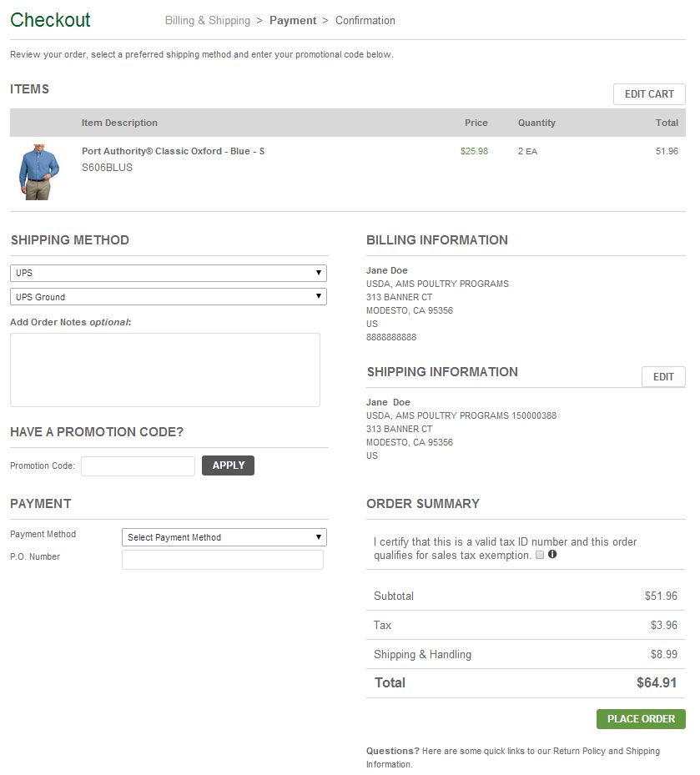This screenshot has height=775, width=700.
Task: Click the tax exemption info icon
Action: pos(552,555)
